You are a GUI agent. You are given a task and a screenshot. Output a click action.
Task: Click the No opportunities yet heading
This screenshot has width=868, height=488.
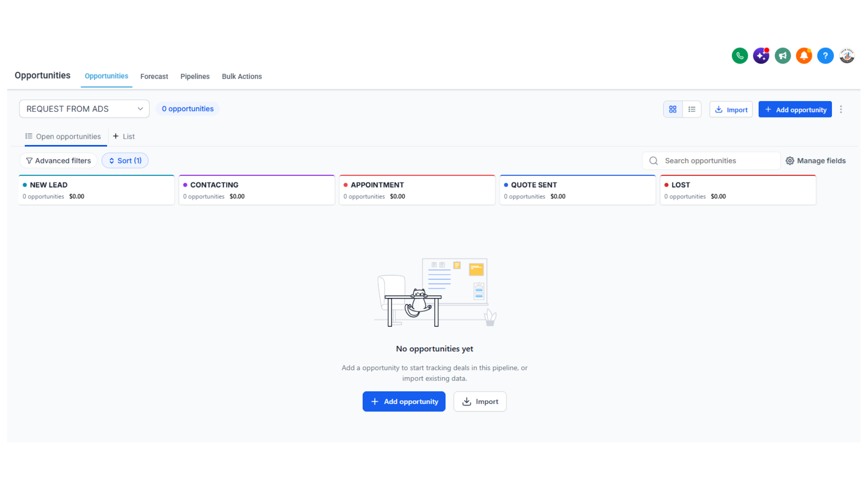(434, 349)
